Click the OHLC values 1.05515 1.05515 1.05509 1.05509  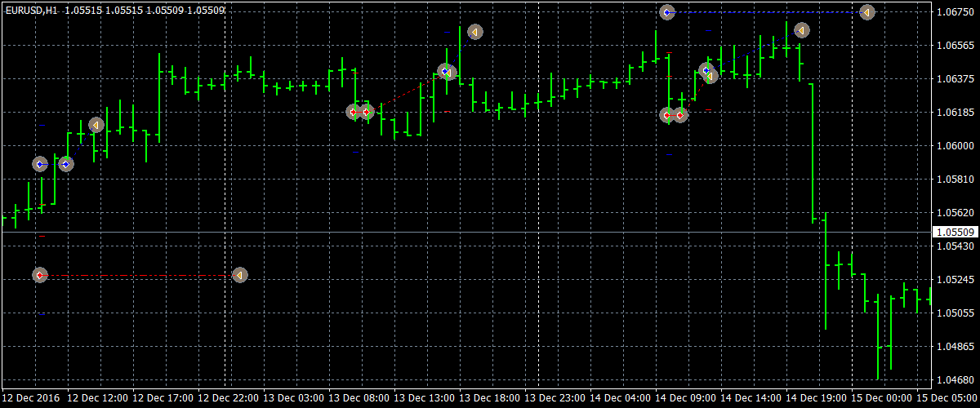(145, 10)
